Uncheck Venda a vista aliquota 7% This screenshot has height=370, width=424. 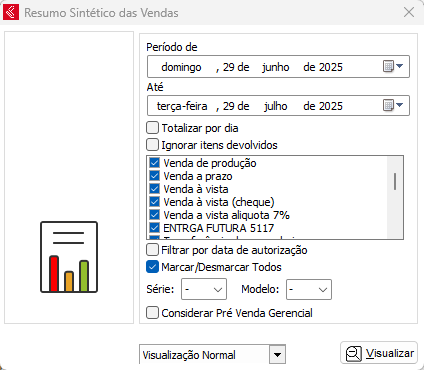tap(154, 215)
